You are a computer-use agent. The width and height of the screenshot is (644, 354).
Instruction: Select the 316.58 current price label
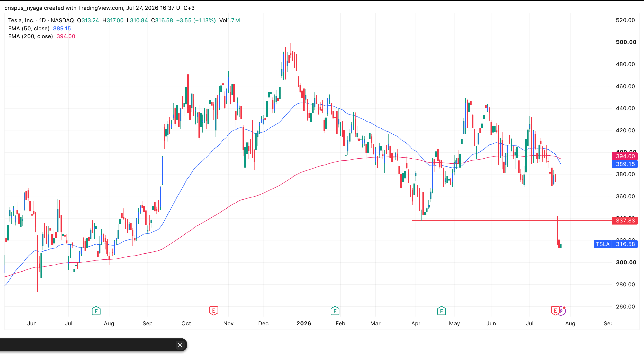tap(625, 244)
